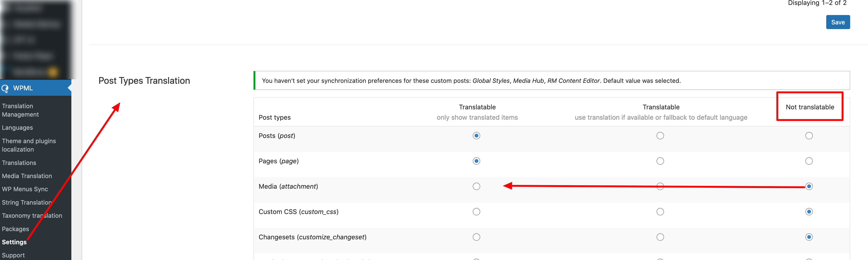Click 'use translation if available' column subtitle
The image size is (868, 260).
(x=661, y=118)
